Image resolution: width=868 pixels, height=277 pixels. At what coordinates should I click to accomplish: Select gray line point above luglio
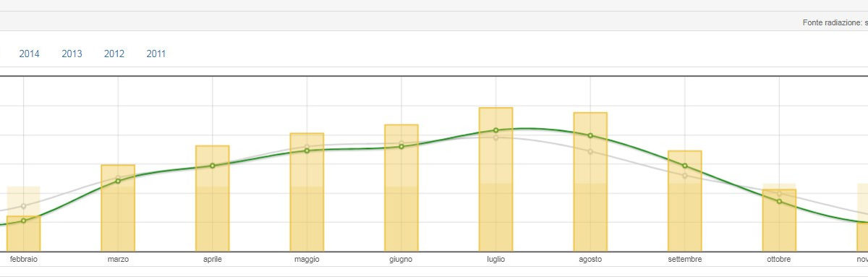click(x=495, y=137)
